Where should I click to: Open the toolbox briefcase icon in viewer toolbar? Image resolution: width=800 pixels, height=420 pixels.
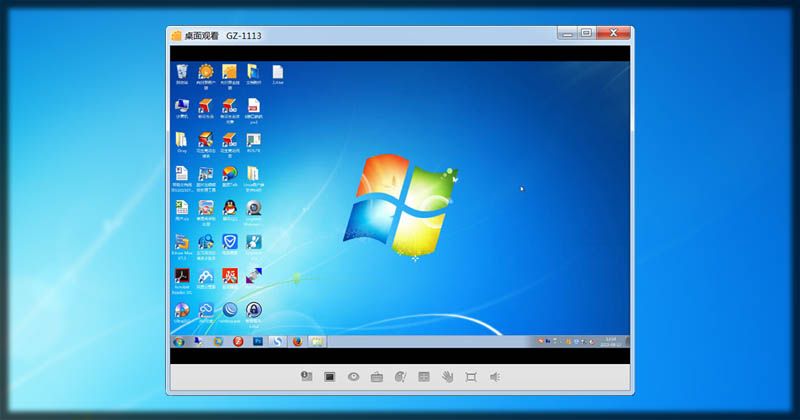pyautogui.click(x=377, y=377)
